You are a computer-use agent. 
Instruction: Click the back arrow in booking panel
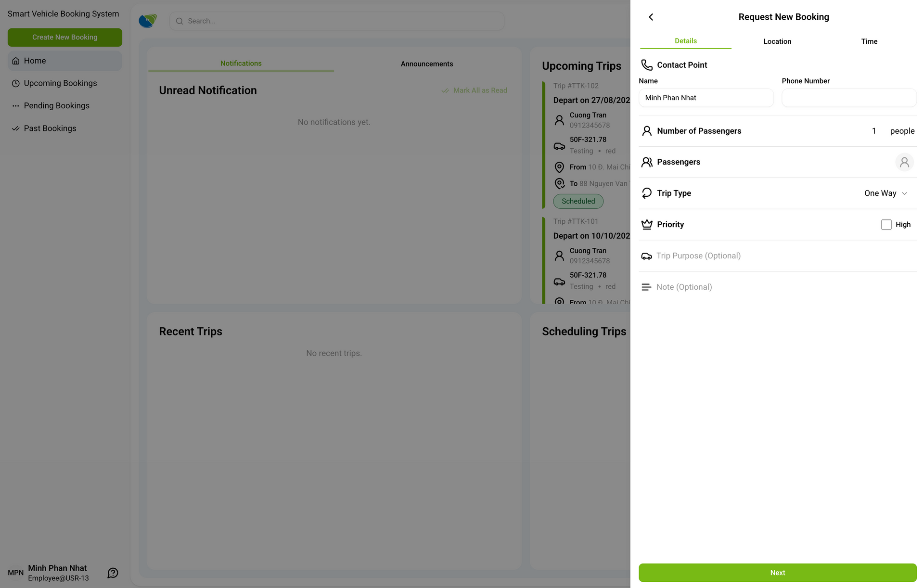(x=651, y=17)
